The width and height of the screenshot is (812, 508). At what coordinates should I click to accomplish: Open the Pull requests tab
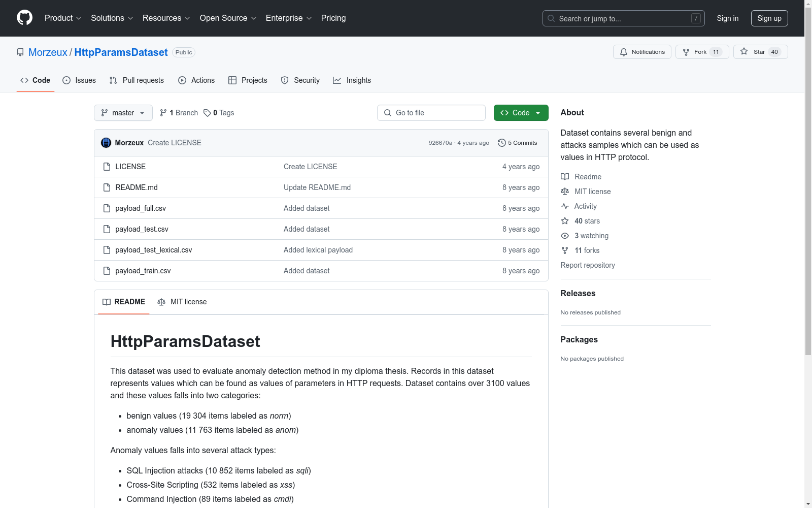click(x=137, y=80)
